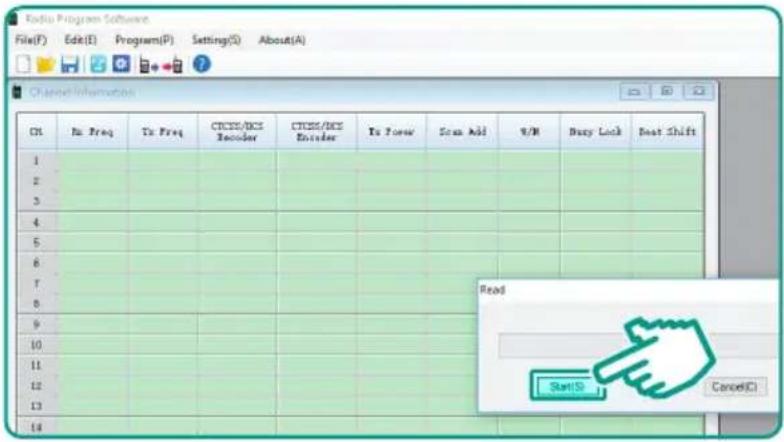Select channel row 13 header
This screenshot has height=442, width=784.
coord(36,406)
